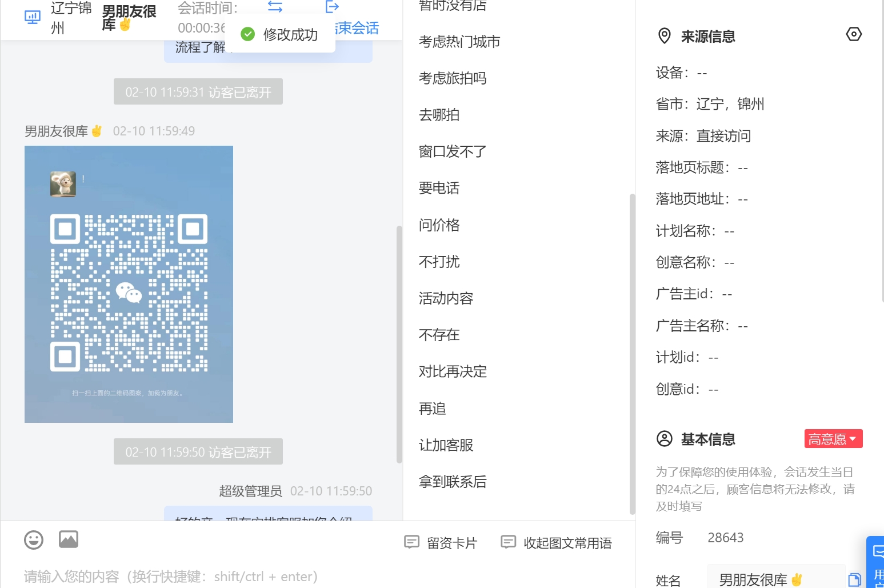Click the 留资卡片 card icon
The image size is (884, 588).
(411, 542)
